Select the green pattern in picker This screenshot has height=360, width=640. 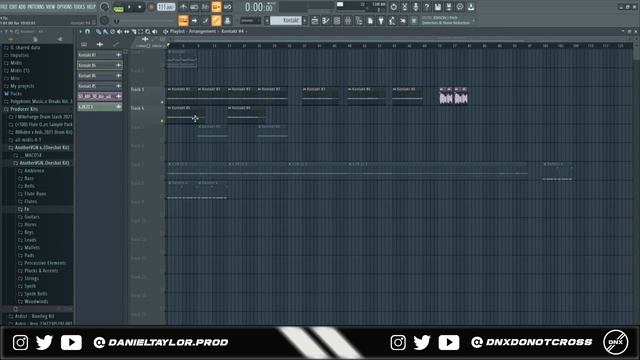(100, 107)
